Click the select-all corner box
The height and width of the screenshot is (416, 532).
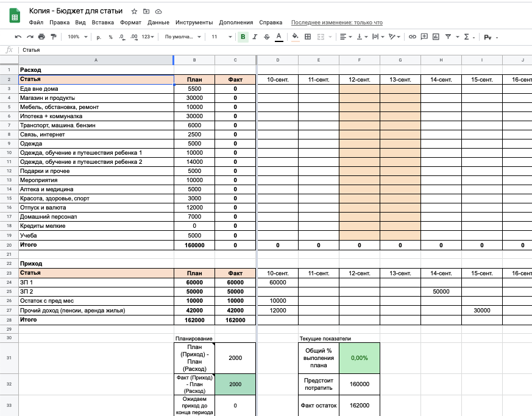[x=9, y=60]
